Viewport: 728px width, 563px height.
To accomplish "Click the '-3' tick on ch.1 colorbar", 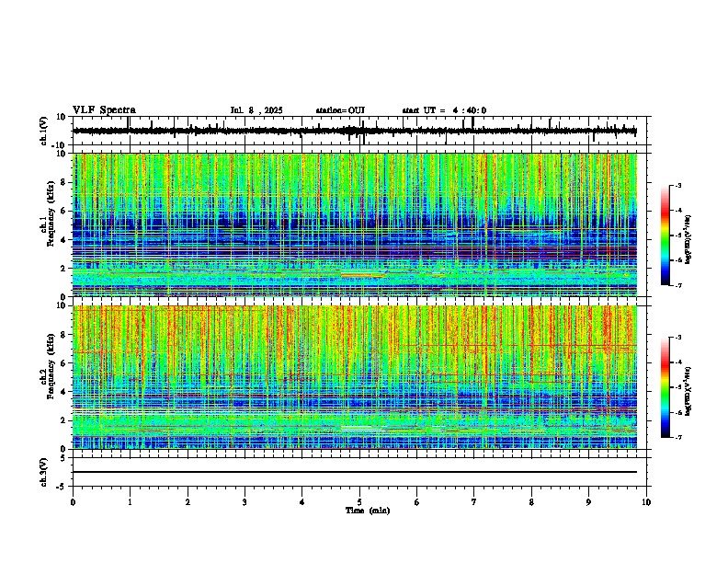I will [x=677, y=185].
